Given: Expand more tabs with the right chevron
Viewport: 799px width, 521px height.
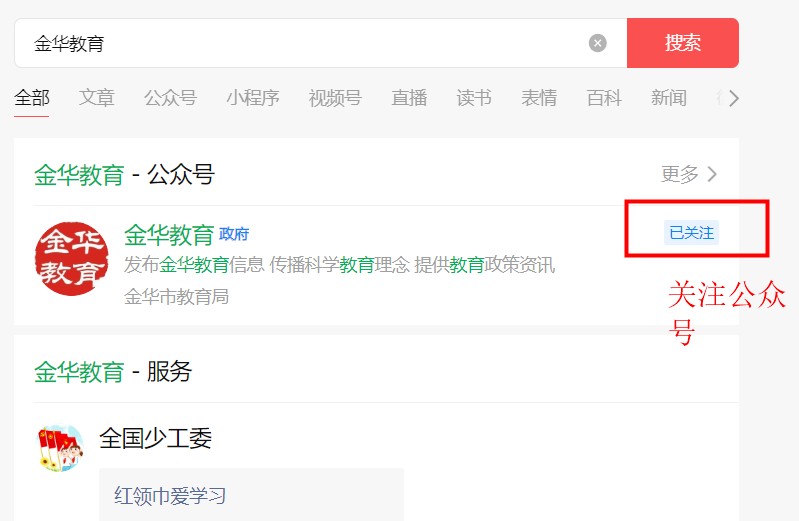Looking at the screenshot, I should click(733, 98).
